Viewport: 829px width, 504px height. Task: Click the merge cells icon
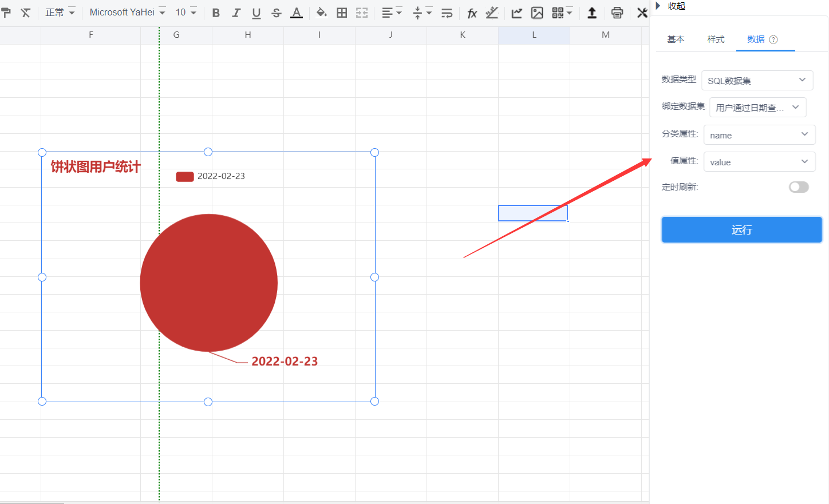click(362, 13)
